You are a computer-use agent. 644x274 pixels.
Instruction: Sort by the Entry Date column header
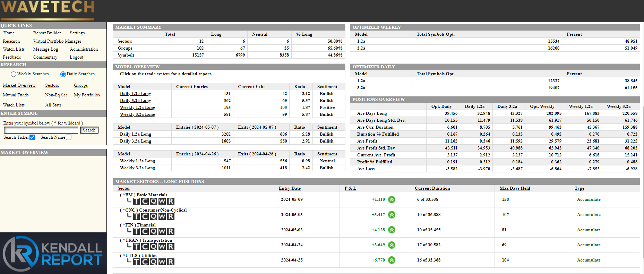(x=290, y=188)
